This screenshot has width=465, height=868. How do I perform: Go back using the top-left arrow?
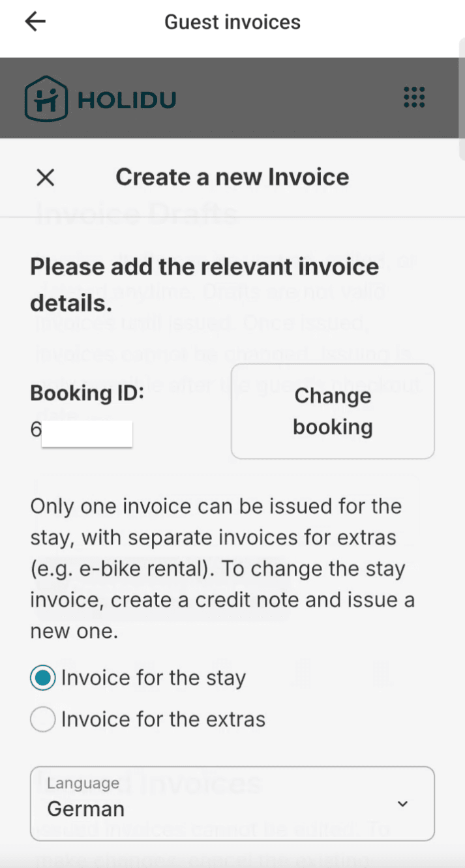click(x=35, y=22)
